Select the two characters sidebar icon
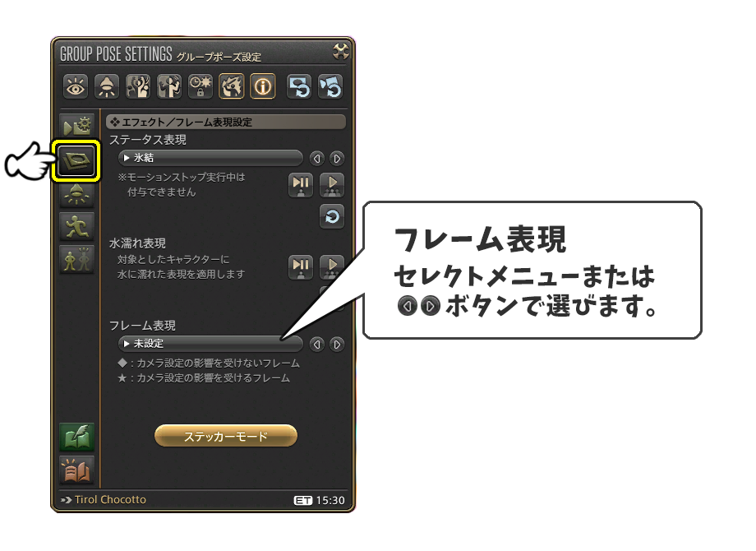 [76, 260]
